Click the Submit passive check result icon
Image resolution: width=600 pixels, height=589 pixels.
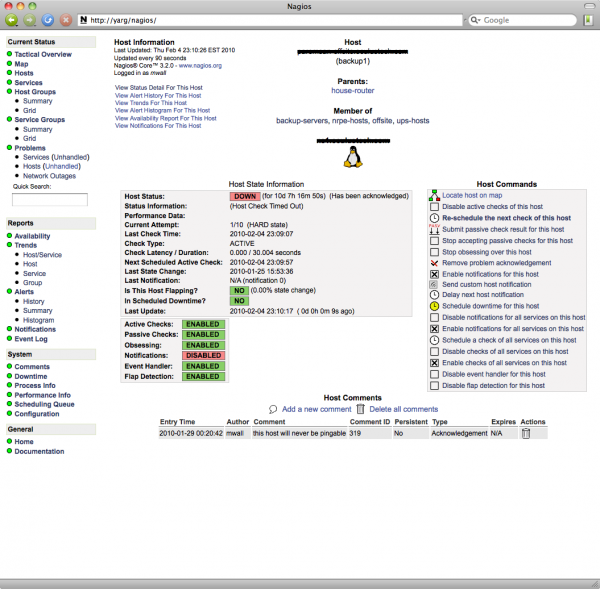point(433,229)
